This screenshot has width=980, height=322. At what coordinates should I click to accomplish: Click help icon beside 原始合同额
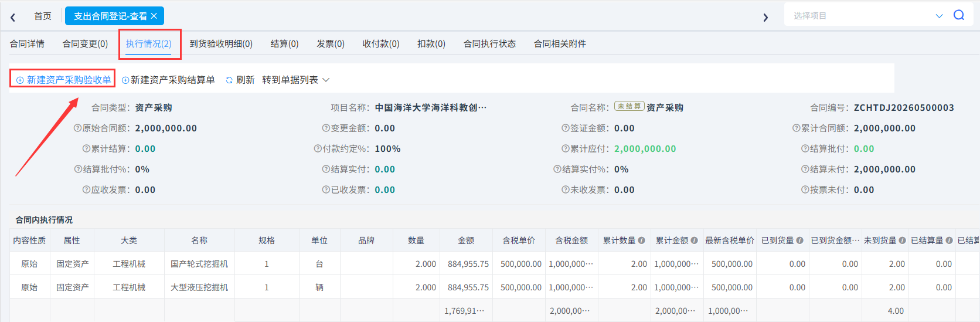(77, 128)
